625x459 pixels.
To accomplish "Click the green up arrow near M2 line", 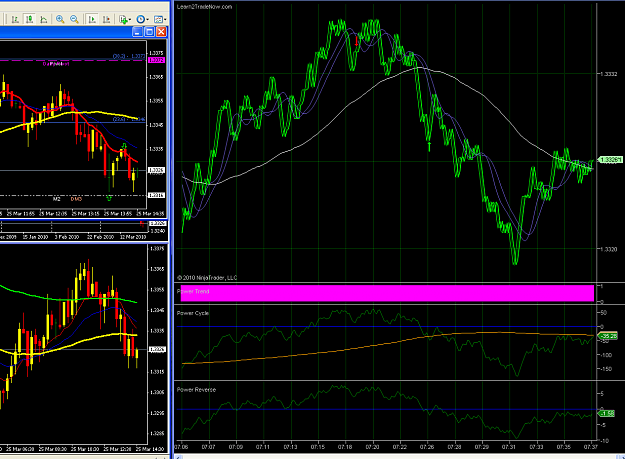I will 109,198.
